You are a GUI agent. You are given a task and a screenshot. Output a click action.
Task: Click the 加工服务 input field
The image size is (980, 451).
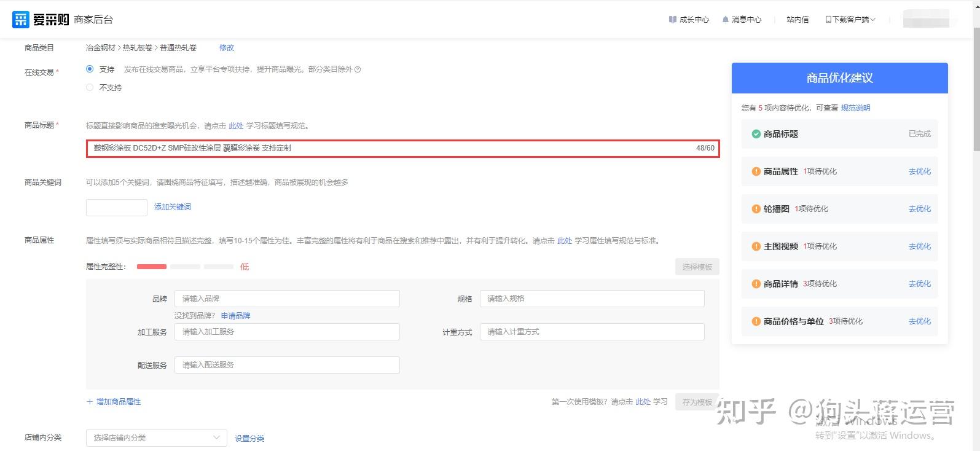(x=287, y=332)
